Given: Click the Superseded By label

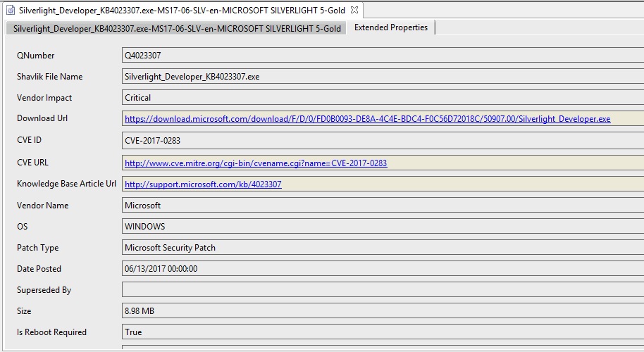Looking at the screenshot, I should pyautogui.click(x=44, y=290).
